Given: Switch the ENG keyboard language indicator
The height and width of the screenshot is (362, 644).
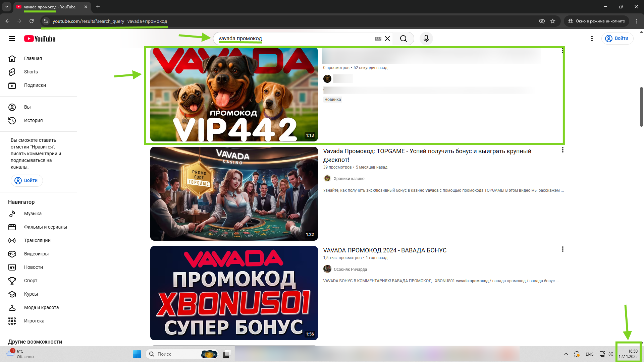Looking at the screenshot, I should [x=589, y=354].
